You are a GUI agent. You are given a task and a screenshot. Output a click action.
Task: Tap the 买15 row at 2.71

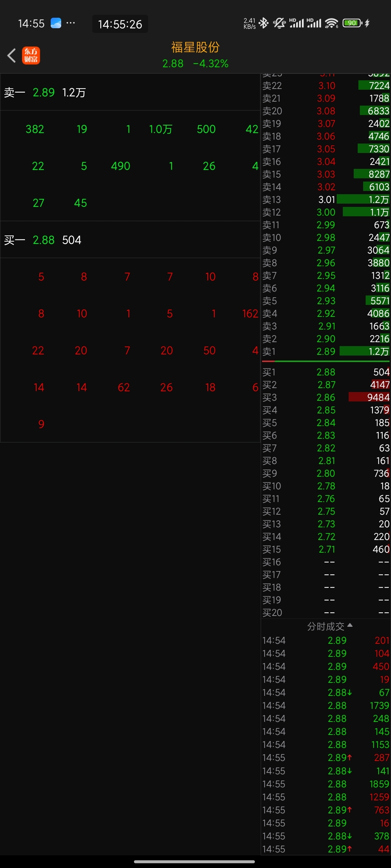(x=326, y=549)
